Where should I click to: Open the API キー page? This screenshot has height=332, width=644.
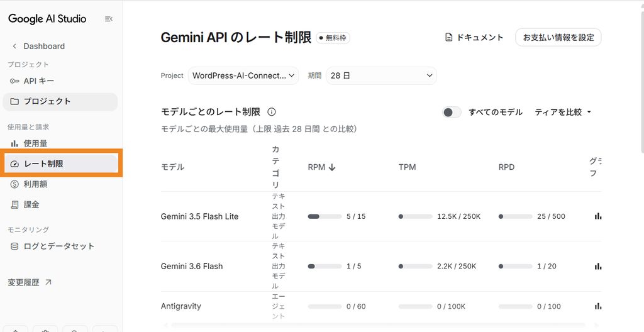(60, 81)
